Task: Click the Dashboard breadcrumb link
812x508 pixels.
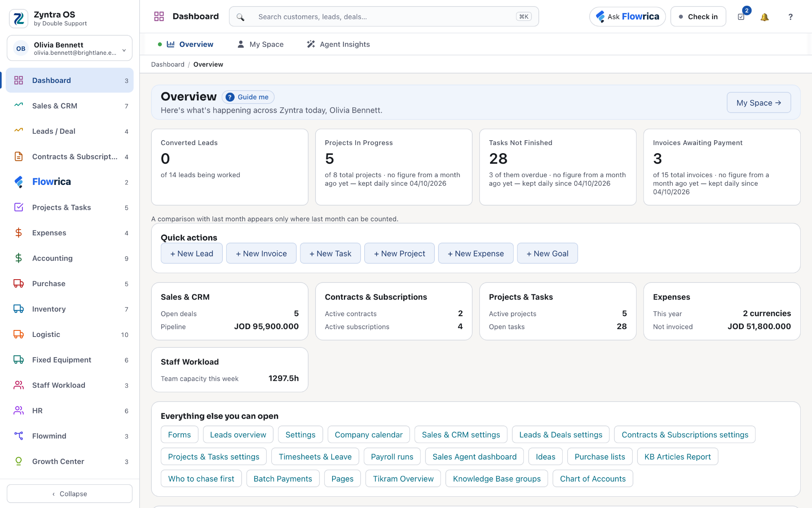Action: tap(168, 65)
